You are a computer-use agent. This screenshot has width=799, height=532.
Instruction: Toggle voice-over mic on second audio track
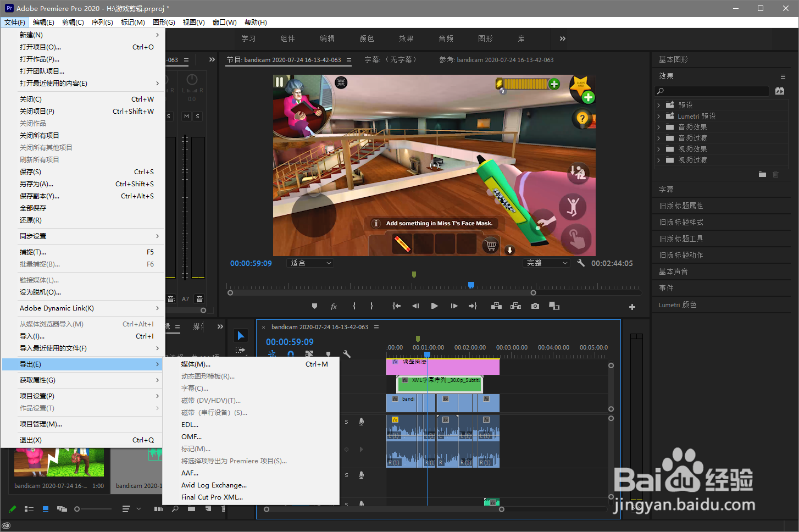click(361, 475)
